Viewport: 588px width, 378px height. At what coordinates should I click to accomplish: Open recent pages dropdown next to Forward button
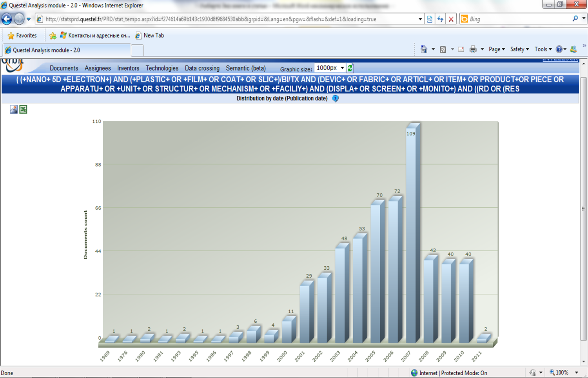pos(29,19)
